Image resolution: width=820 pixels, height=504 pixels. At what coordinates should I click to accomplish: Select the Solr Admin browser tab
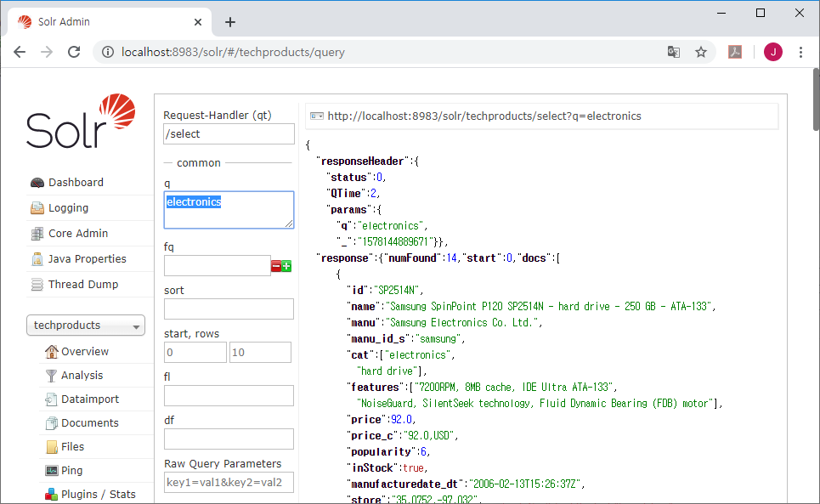coord(110,22)
